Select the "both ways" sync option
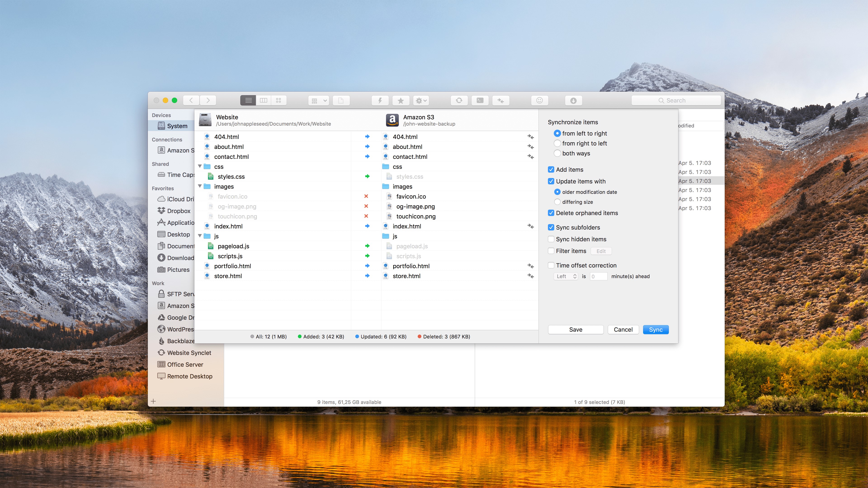 point(557,153)
